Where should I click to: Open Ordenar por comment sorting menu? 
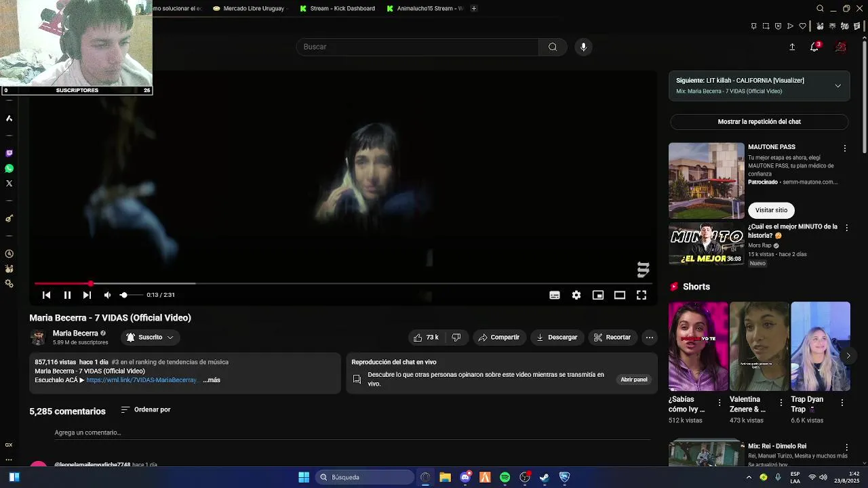coord(145,409)
